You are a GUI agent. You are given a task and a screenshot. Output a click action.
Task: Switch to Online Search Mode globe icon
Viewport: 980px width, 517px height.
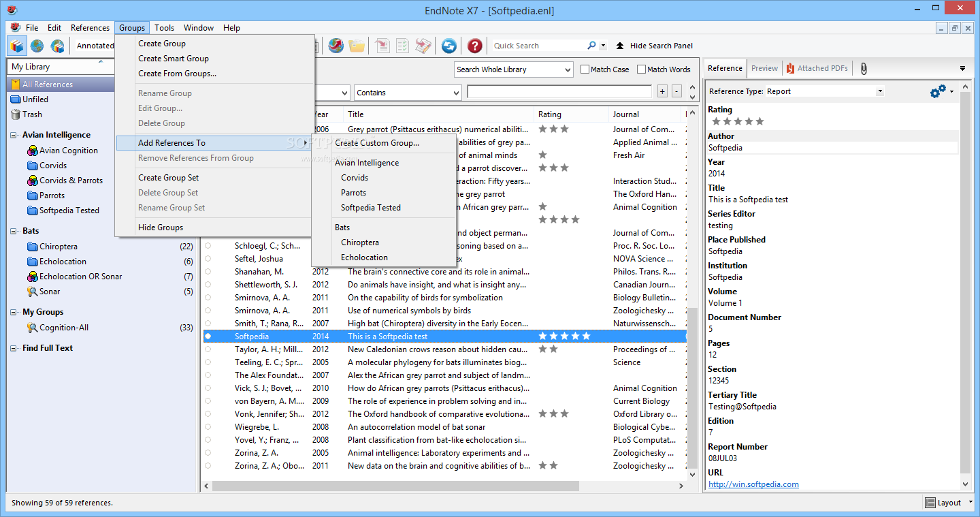pyautogui.click(x=37, y=46)
